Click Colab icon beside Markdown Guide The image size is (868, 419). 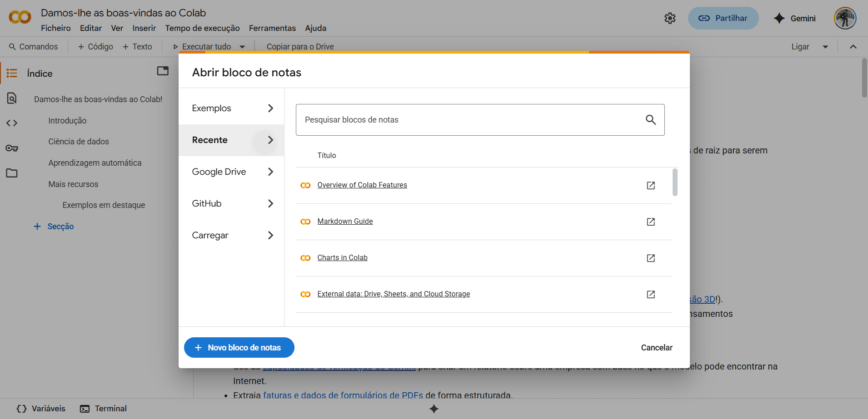[x=305, y=222]
